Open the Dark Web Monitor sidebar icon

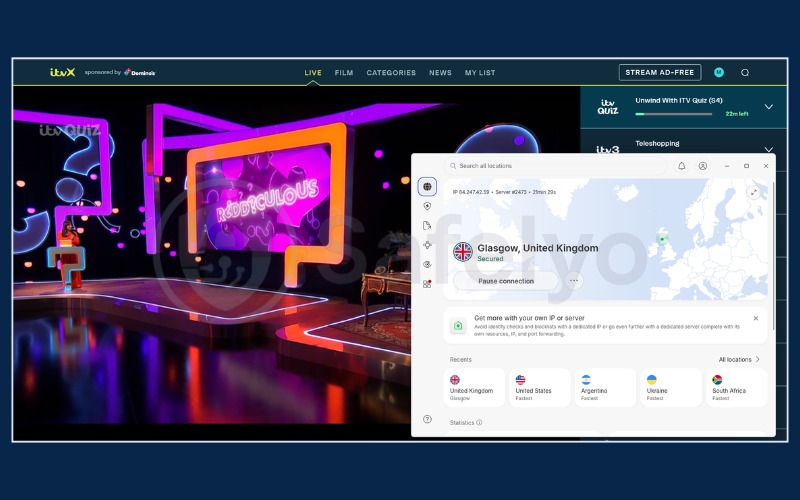[x=427, y=264]
